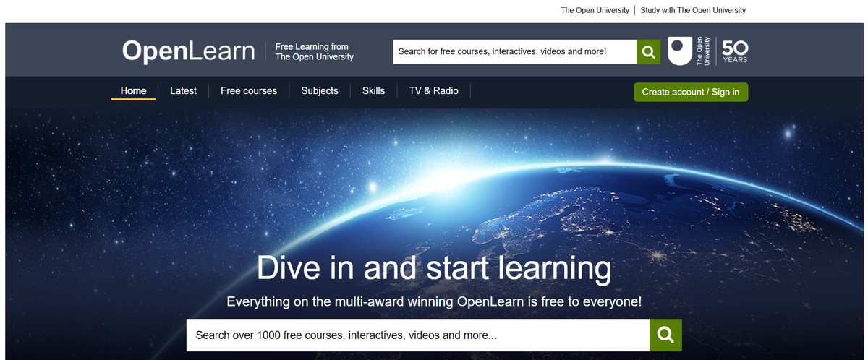
Task: Click the header search magnifier button
Action: 649,52
